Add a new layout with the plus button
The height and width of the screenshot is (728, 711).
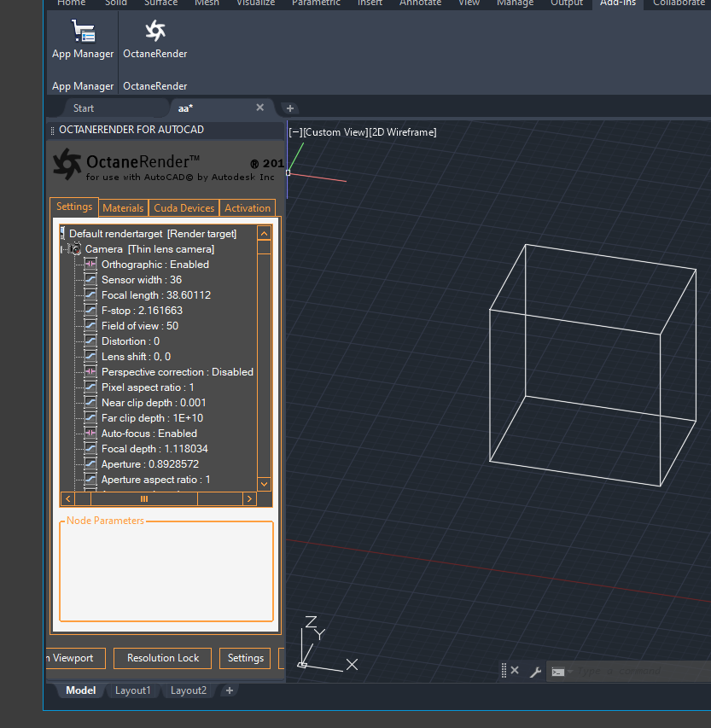tap(230, 690)
